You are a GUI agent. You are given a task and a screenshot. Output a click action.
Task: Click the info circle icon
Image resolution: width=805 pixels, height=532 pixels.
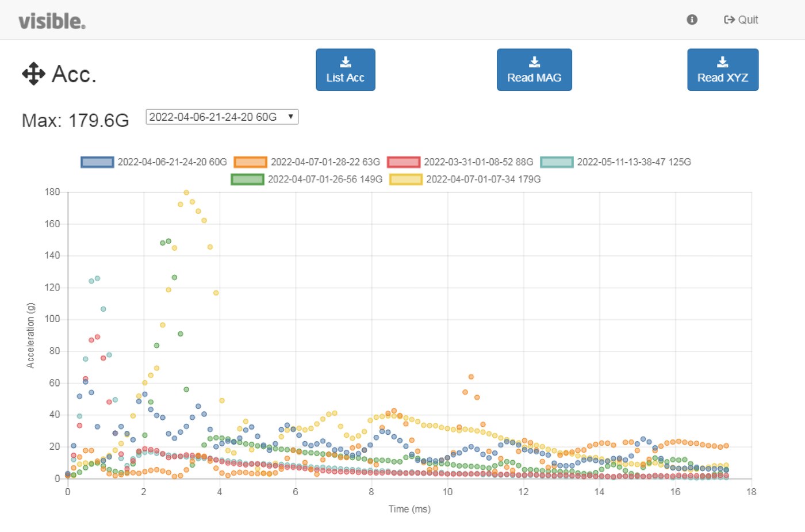(692, 20)
